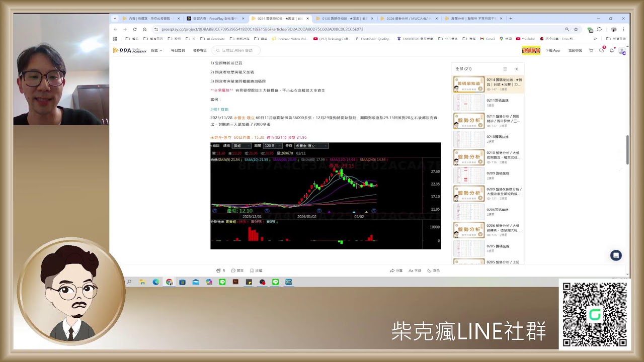Switch to the 0130 籌碼柴知道 tab

[345, 19]
